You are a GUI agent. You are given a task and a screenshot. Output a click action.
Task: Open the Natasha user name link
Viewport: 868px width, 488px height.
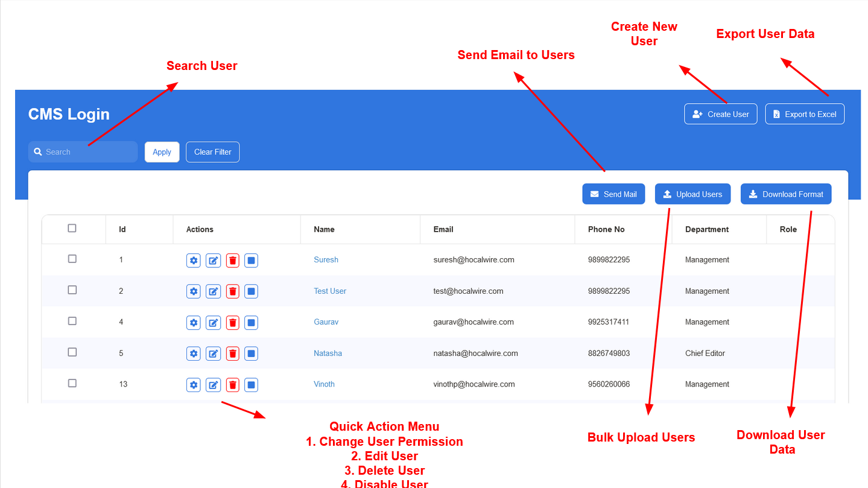coord(328,353)
